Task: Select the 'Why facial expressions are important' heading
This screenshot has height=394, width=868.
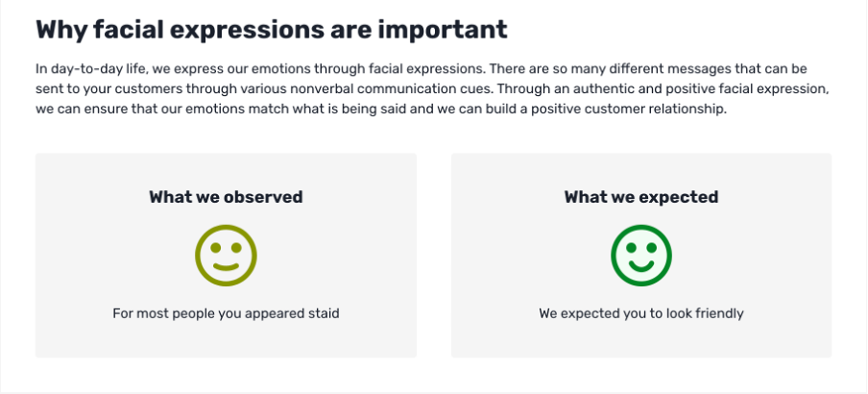Action: point(271,30)
